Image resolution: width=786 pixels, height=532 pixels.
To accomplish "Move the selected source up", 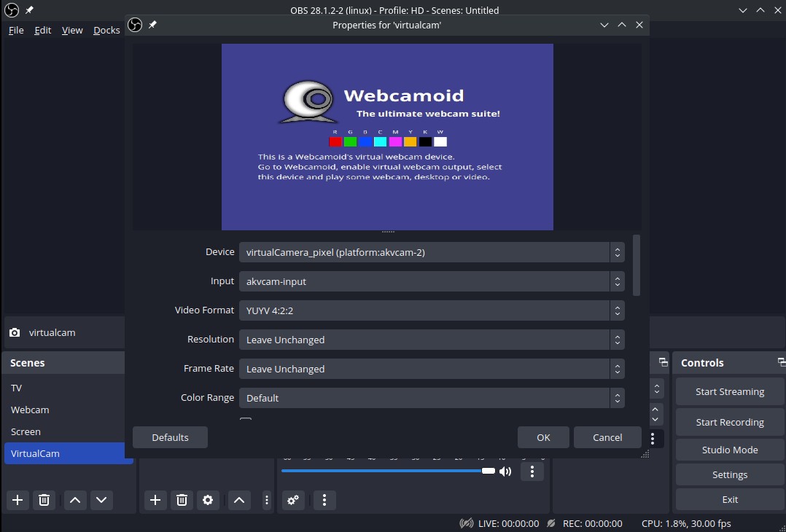I will pyautogui.click(x=239, y=500).
